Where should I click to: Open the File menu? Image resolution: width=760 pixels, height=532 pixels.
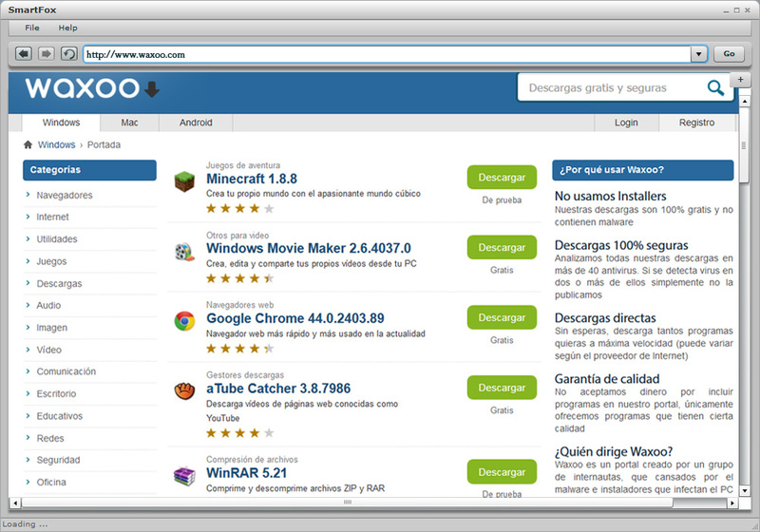coord(32,28)
